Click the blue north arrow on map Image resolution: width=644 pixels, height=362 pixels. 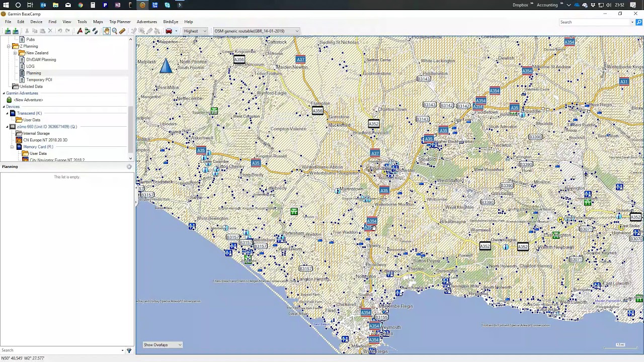tap(166, 66)
